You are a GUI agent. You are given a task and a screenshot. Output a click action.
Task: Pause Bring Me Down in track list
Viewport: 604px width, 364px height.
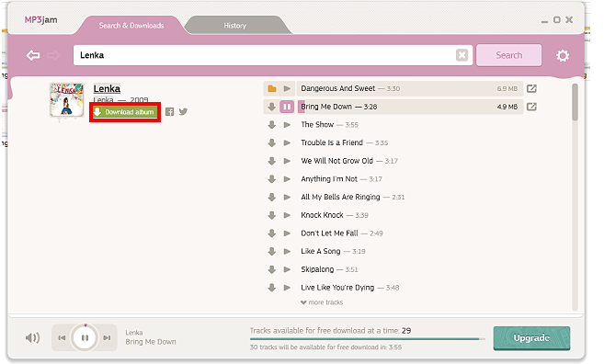(x=287, y=107)
